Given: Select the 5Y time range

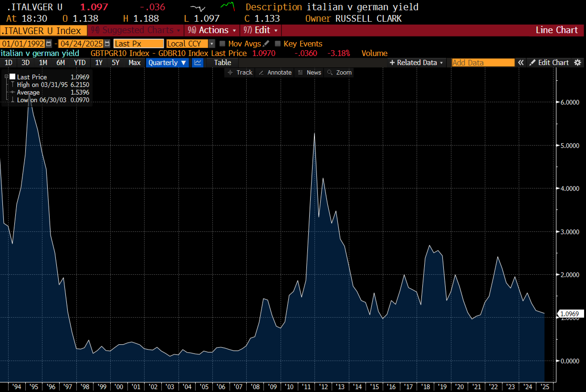Looking at the screenshot, I should point(115,62).
